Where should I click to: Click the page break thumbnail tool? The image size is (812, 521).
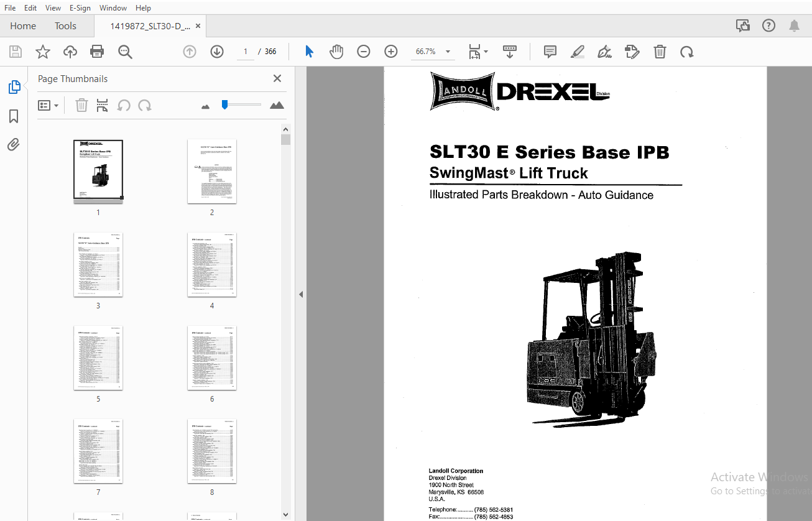point(103,105)
